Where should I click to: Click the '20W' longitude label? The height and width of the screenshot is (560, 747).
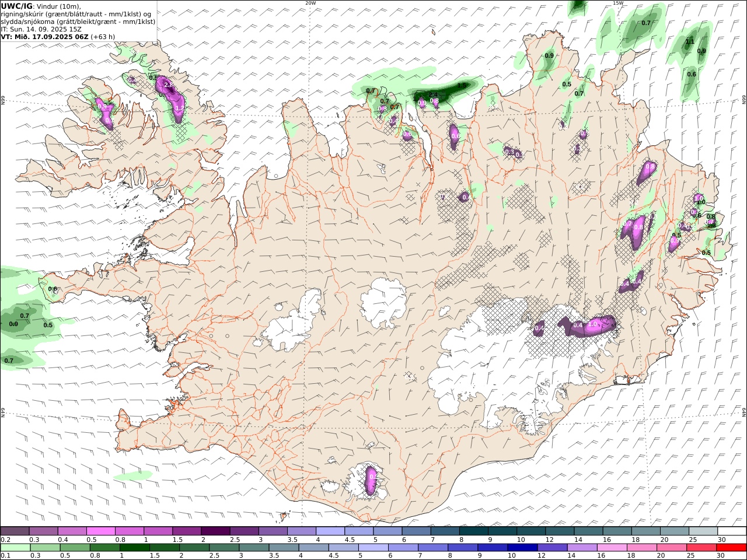[x=310, y=3]
